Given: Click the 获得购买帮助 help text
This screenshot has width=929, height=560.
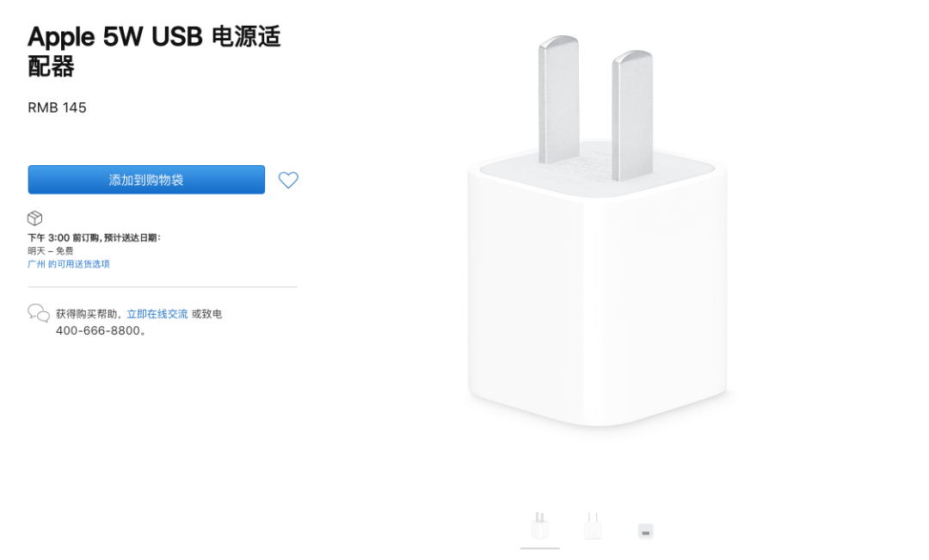Looking at the screenshot, I should (89, 314).
